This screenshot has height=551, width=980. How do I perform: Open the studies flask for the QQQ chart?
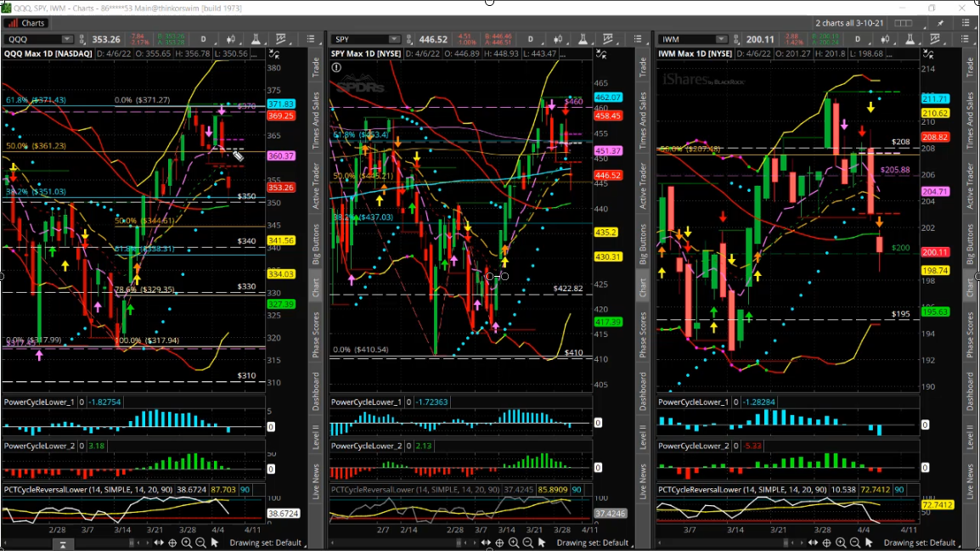tap(256, 39)
